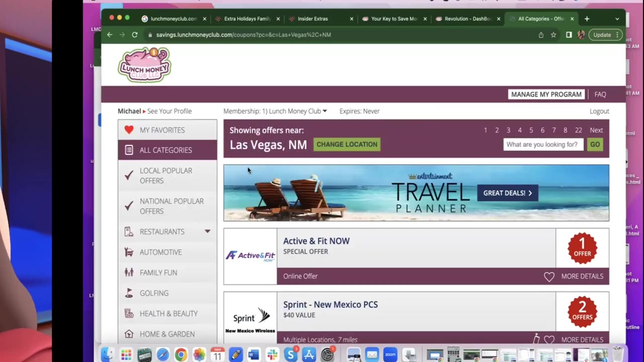Image resolution: width=644 pixels, height=362 pixels.
Task: Click the heart icon beside My Favorites
Action: (x=129, y=130)
